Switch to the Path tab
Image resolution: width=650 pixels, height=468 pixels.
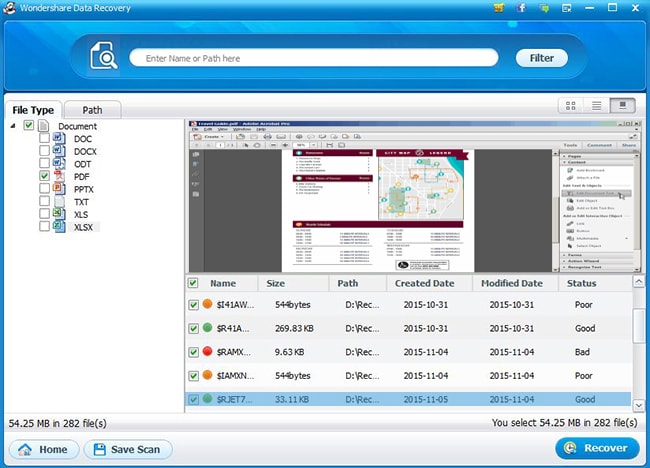[x=92, y=110]
